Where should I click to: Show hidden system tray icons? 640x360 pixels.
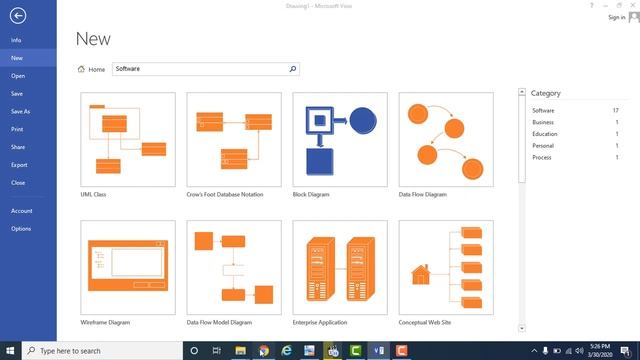(534, 351)
